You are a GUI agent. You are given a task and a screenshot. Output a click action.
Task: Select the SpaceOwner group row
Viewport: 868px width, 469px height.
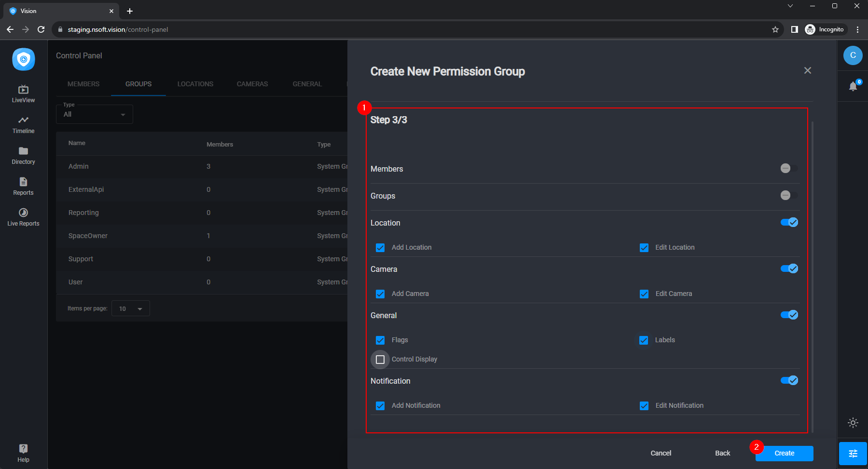(x=202, y=236)
